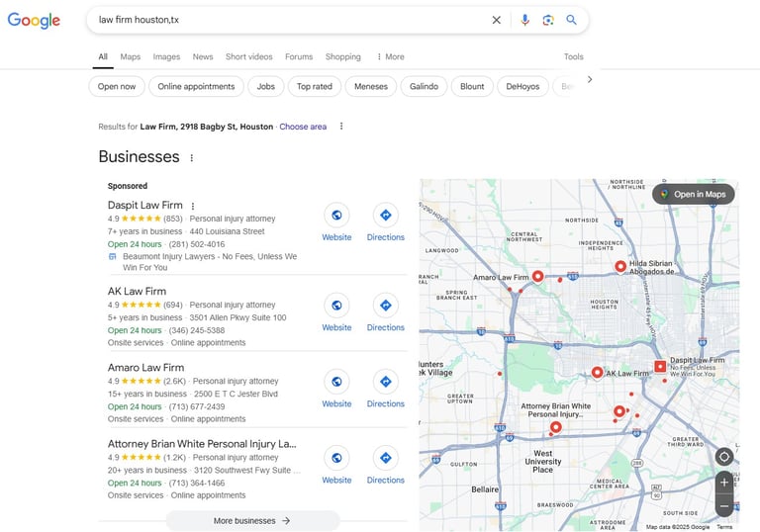This screenshot has height=532, width=760.
Task: Click Open in Maps button
Action: 693,194
